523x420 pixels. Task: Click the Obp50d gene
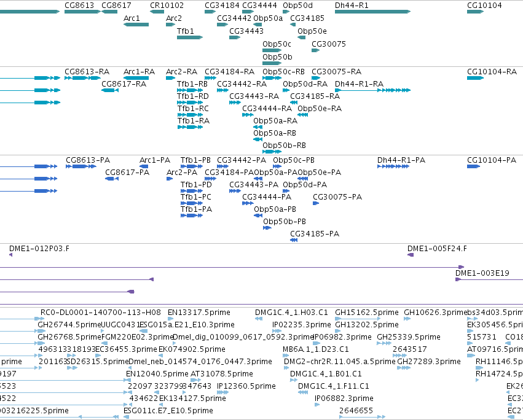pos(286,12)
